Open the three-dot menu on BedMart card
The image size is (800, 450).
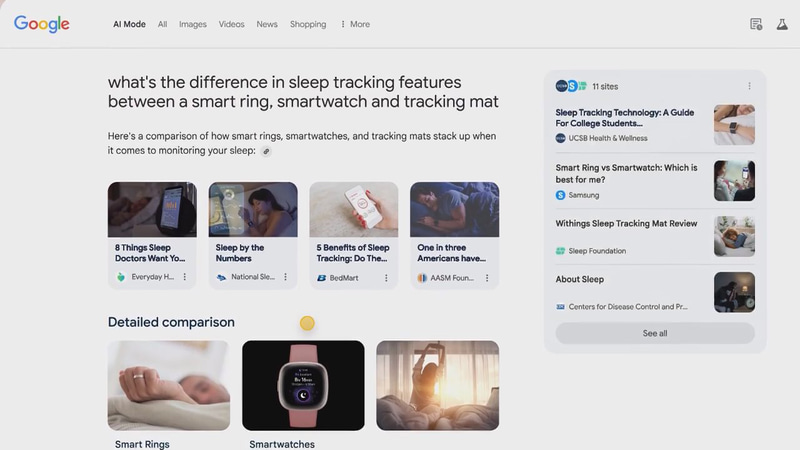(386, 278)
